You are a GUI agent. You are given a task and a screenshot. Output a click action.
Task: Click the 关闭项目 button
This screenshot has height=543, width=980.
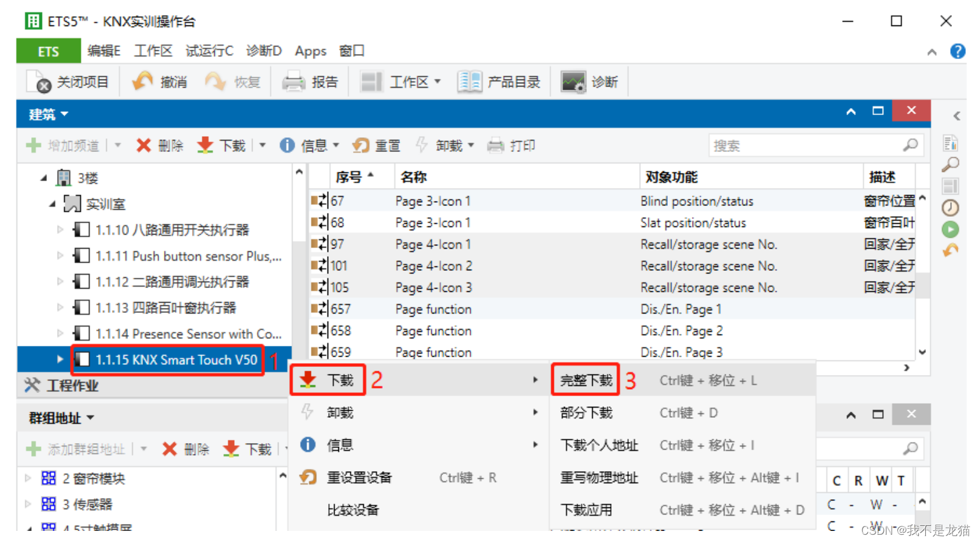click(x=68, y=82)
